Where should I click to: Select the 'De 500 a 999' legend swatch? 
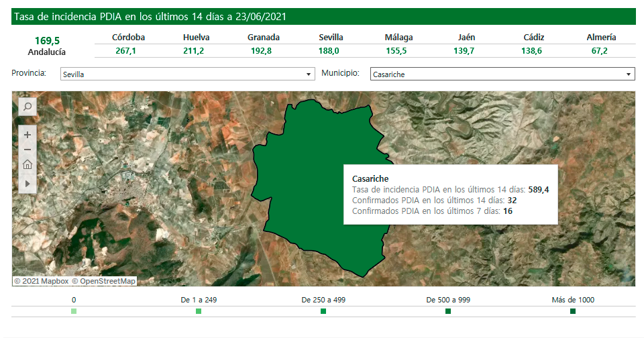coord(448,311)
